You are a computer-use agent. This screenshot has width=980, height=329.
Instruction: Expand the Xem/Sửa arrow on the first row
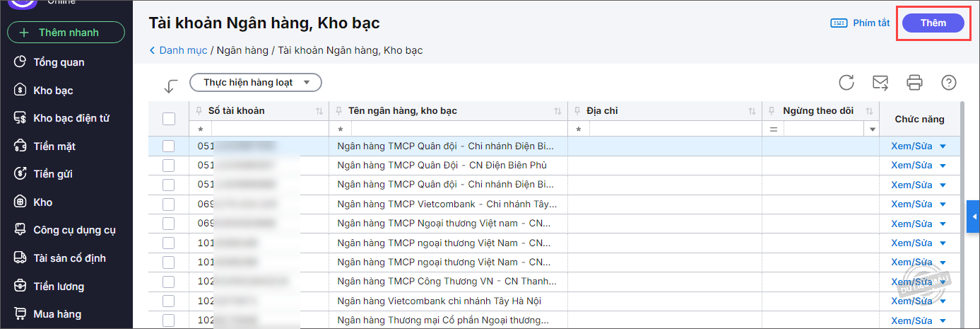pos(943,146)
